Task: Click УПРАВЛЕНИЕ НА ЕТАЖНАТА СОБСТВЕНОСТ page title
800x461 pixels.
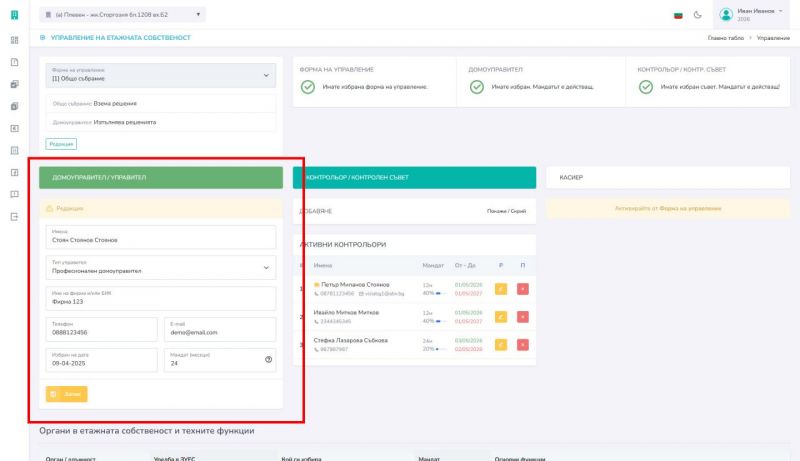Action: [120, 38]
